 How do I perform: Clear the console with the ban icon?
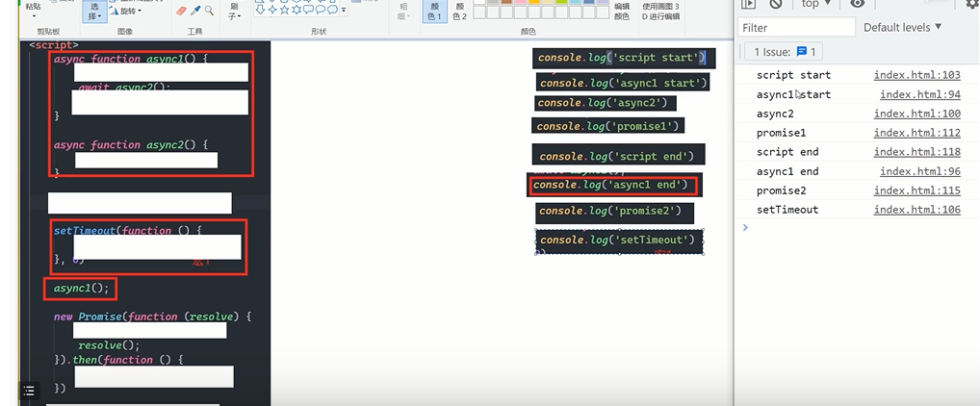(776, 4)
